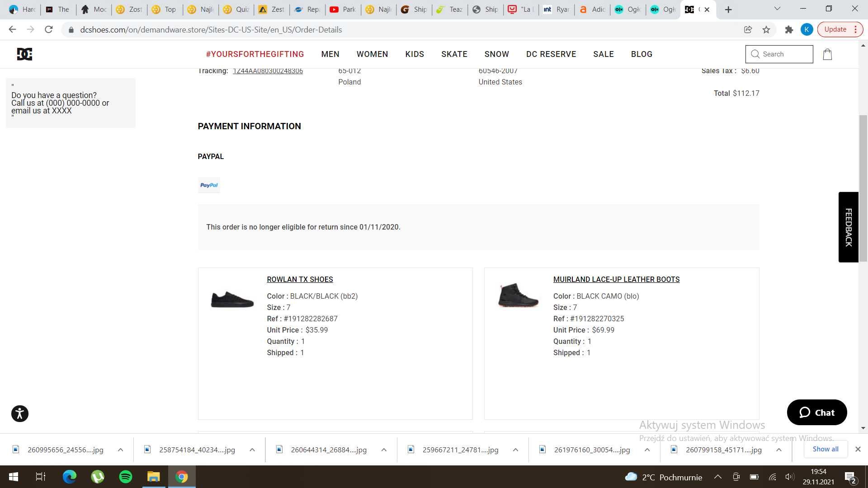868x488 pixels.
Task: Expand options for 260995656_24556 download
Action: pyautogui.click(x=121, y=450)
